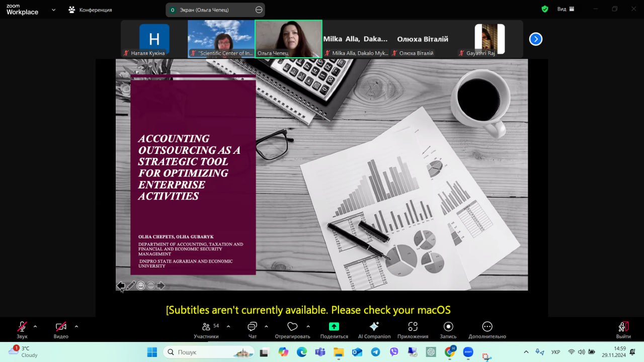Open Приложения apps panel
This screenshot has height=362, width=644.
click(413, 330)
